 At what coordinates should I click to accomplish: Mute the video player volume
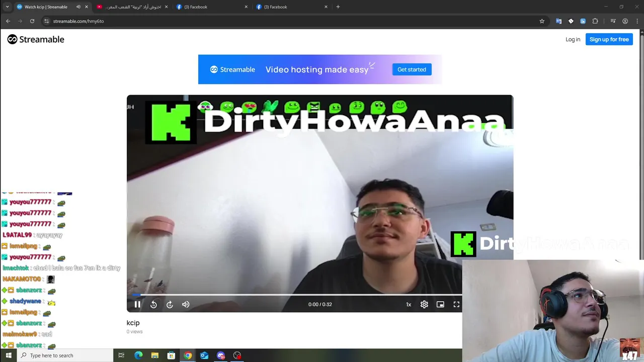[x=186, y=304]
